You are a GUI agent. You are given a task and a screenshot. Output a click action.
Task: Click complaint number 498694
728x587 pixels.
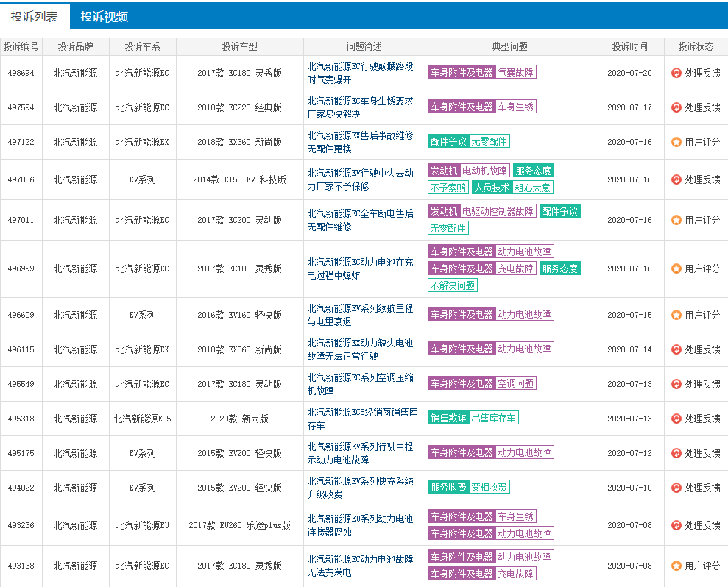click(21, 73)
